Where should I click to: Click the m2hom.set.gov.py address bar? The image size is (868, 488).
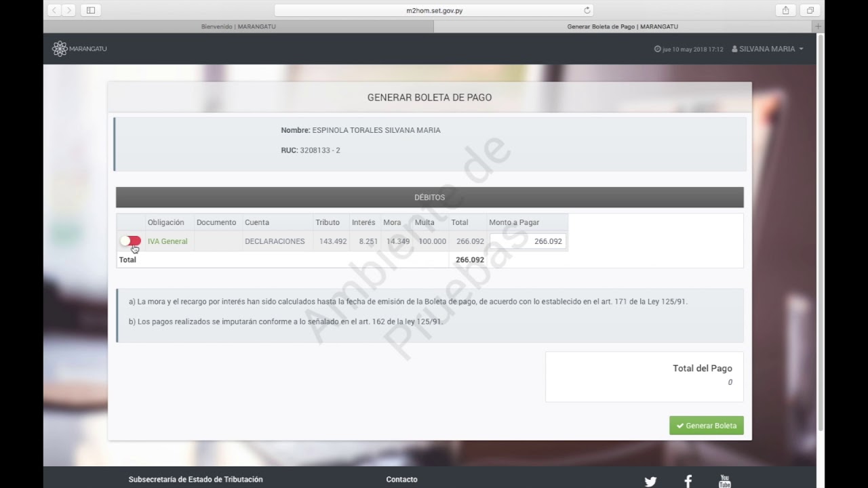[x=434, y=10]
